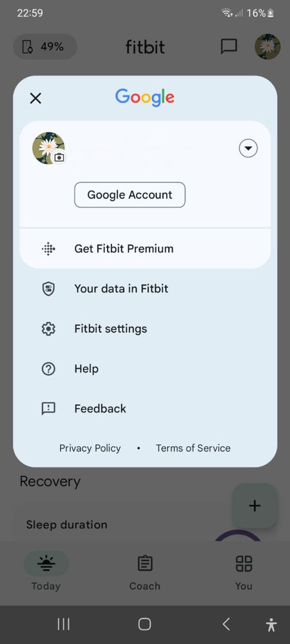Tap the plus add button
Image resolution: width=290 pixels, height=644 pixels.
coord(255,505)
